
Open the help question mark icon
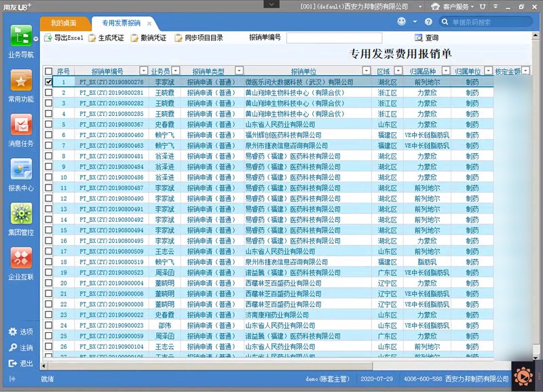tap(428, 22)
